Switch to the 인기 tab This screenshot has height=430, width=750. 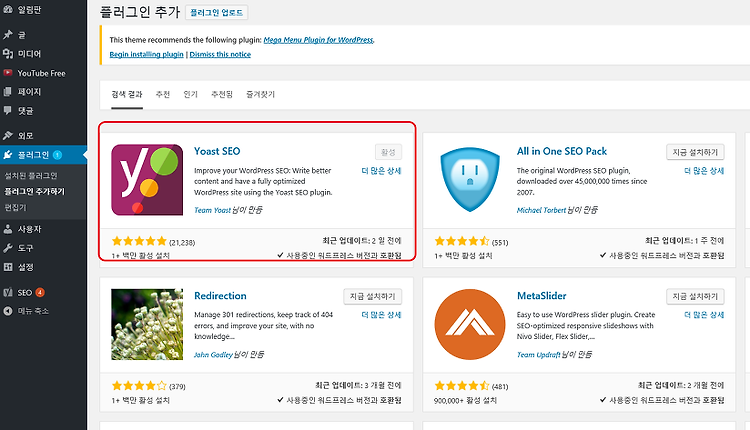[190, 94]
